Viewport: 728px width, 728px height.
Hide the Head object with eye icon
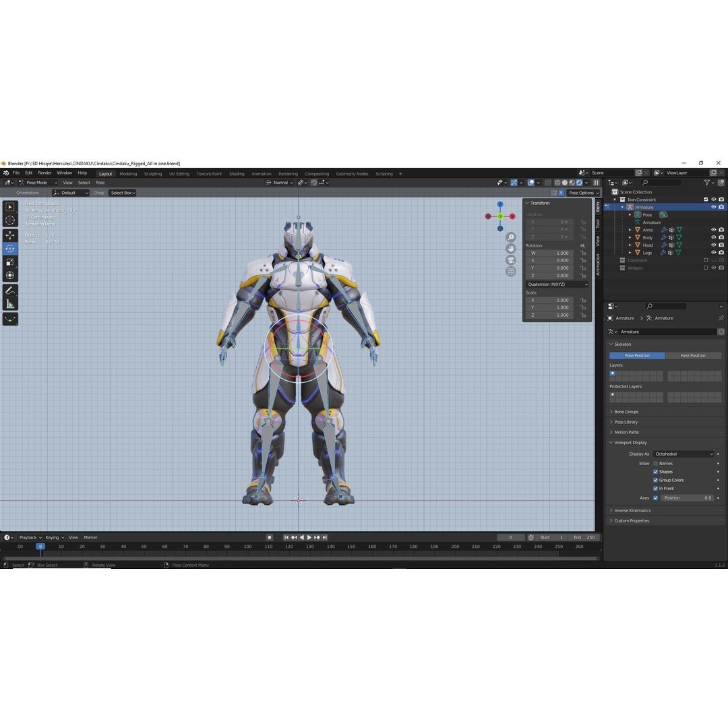pos(714,245)
